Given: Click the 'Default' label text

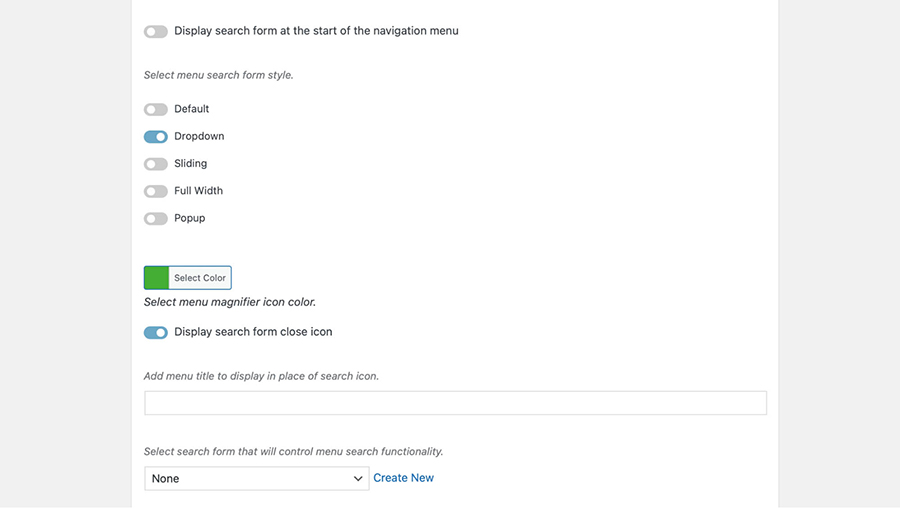Looking at the screenshot, I should [192, 109].
